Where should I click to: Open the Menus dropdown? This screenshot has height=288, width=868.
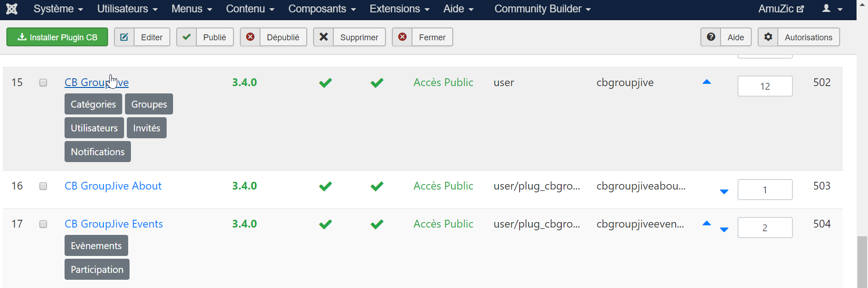(x=192, y=9)
